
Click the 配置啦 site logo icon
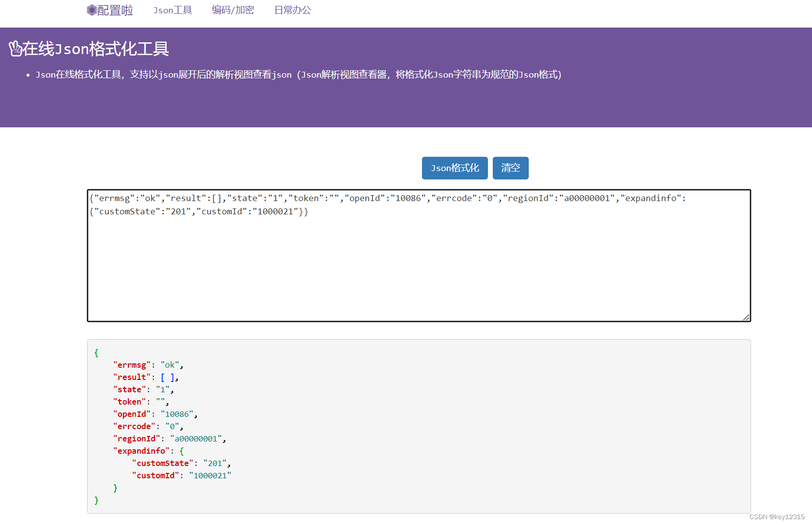click(x=91, y=9)
